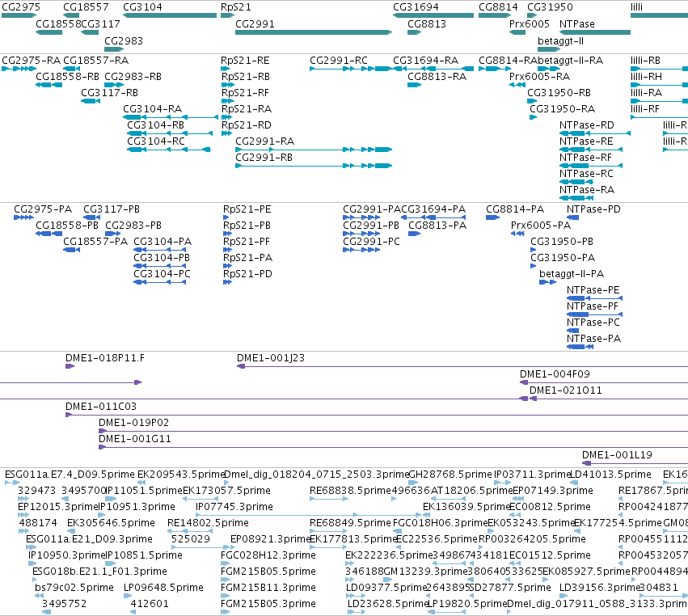Viewport: 688px width, 616px height.
Task: Select protein CG8814-PA
Action: pyautogui.click(x=492, y=217)
